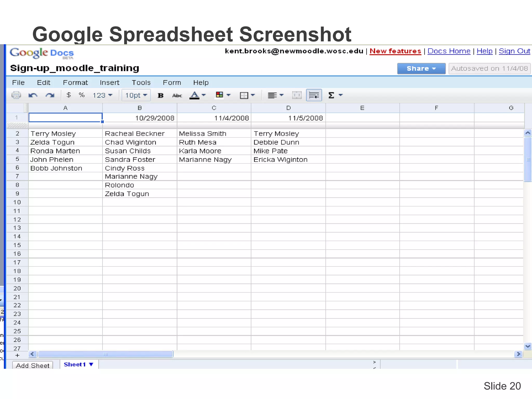Click the Undo arrow icon
This screenshot has height=399, width=532.
[x=33, y=95]
